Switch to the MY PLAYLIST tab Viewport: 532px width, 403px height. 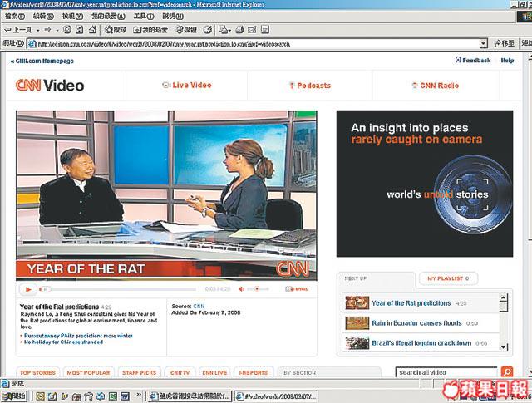coord(448,278)
